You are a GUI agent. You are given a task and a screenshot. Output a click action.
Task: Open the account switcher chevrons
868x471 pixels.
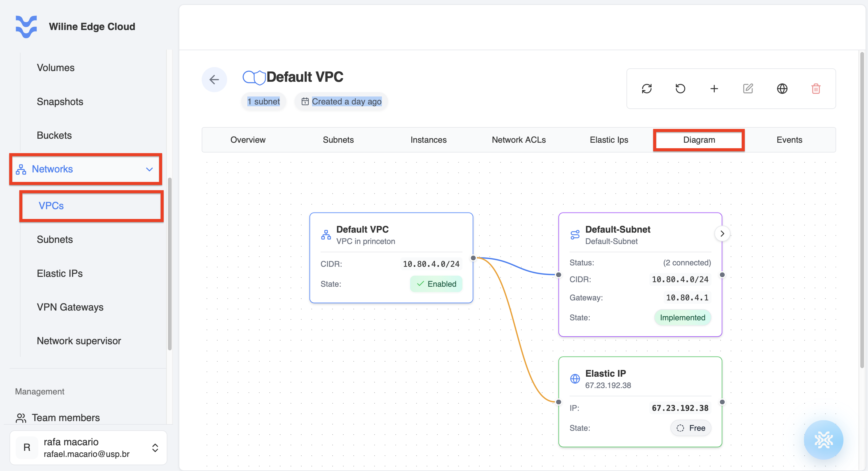coord(155,447)
